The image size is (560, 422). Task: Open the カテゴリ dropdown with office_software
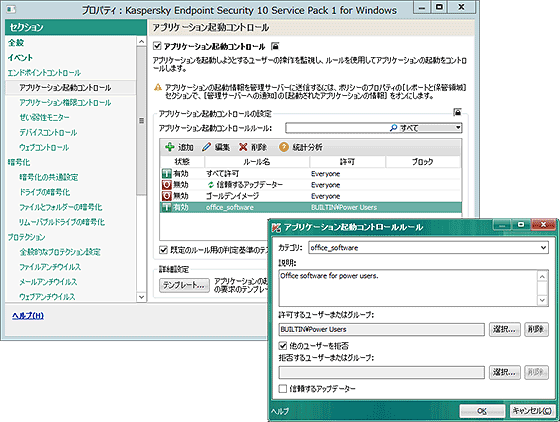(543, 247)
